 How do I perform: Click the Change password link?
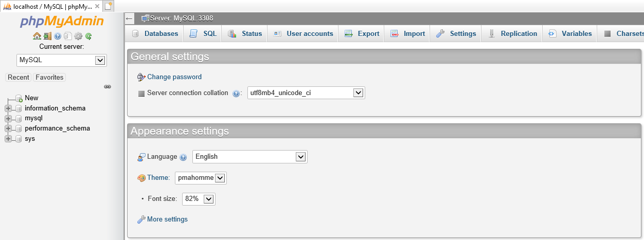(174, 77)
